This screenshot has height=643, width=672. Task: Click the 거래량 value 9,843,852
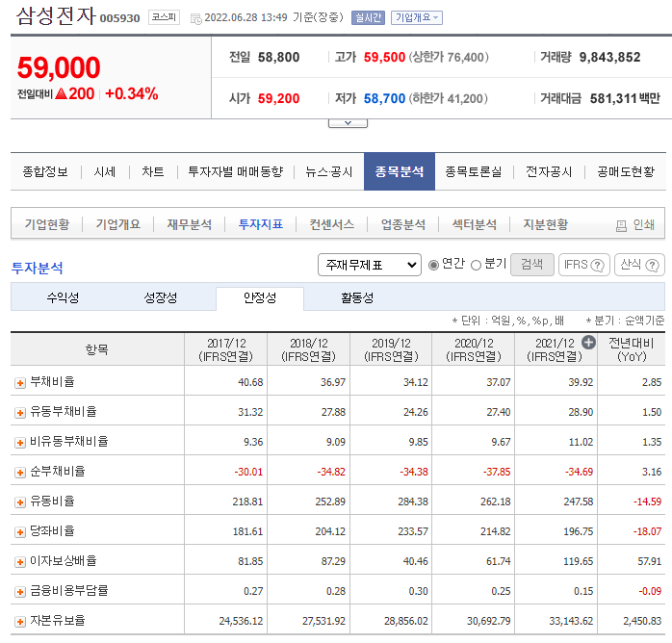pyautogui.click(x=609, y=58)
